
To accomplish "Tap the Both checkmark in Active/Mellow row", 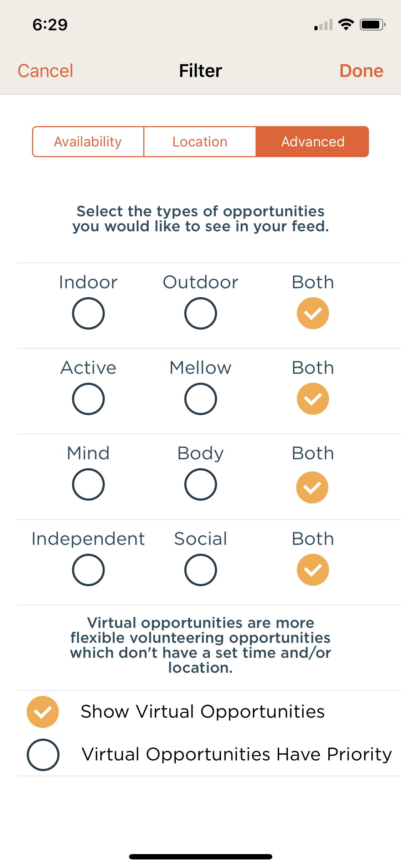I will tap(313, 399).
